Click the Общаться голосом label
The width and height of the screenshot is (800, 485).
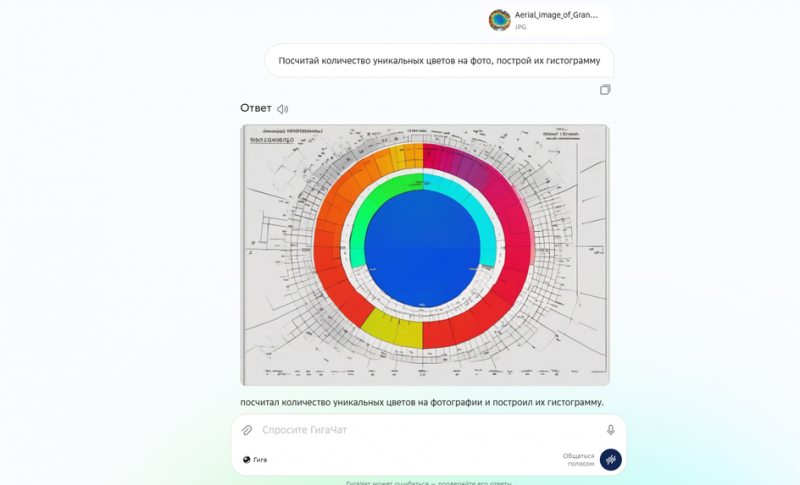579,460
